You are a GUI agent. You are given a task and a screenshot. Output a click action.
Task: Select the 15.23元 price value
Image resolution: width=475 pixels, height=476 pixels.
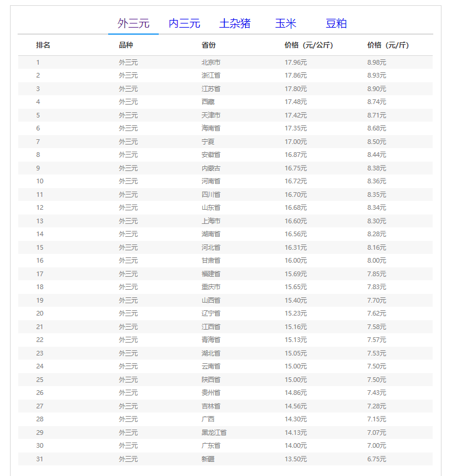[x=296, y=313]
